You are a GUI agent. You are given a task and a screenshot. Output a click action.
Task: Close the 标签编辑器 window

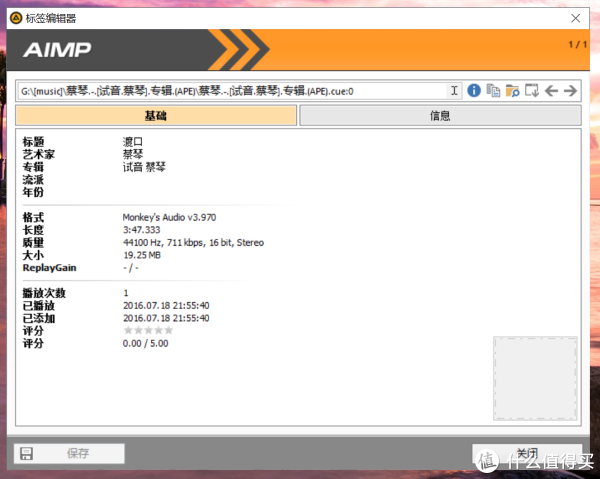pyautogui.click(x=576, y=18)
